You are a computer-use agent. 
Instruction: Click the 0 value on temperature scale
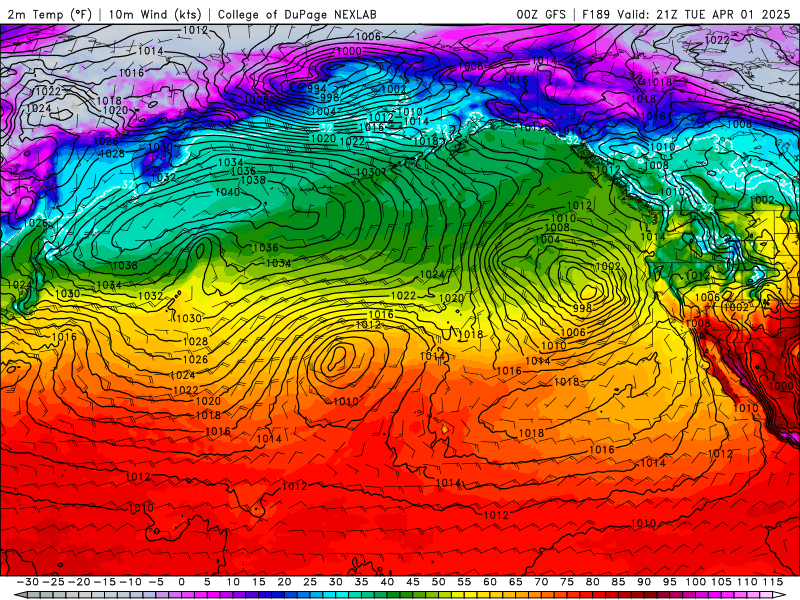pyautogui.click(x=181, y=582)
